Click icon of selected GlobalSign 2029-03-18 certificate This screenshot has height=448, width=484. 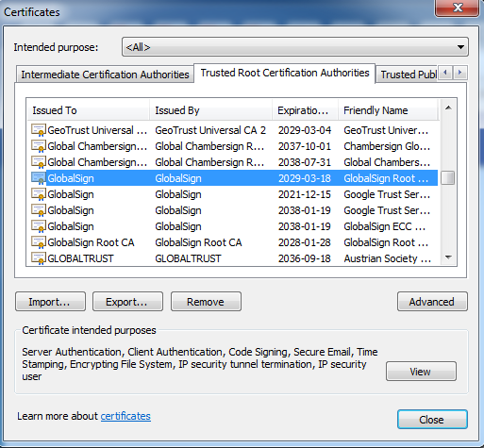click(x=39, y=178)
